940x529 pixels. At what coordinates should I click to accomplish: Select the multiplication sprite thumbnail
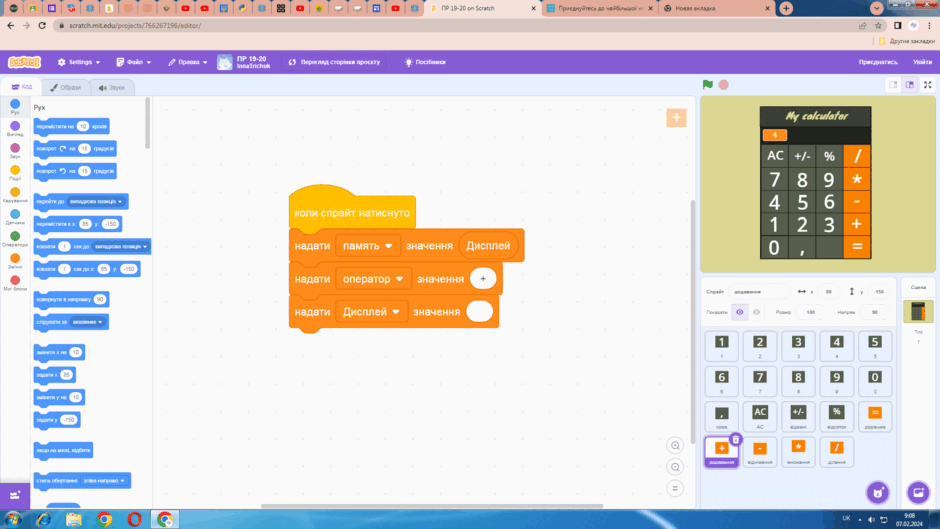[x=798, y=451]
